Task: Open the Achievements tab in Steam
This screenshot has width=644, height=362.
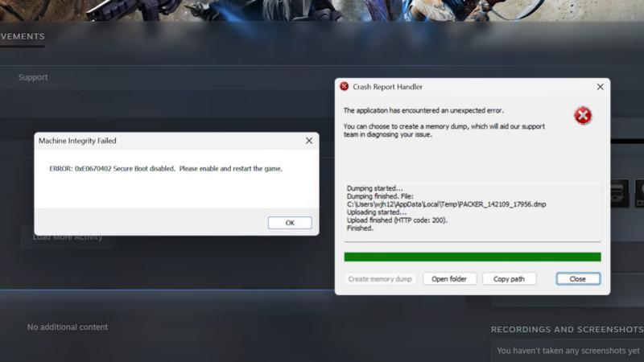Action: point(23,36)
